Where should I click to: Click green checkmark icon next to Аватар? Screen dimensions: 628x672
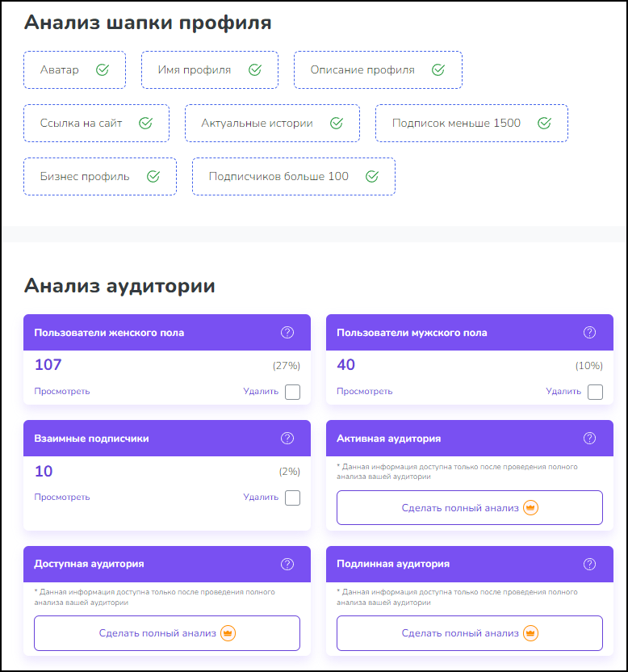pyautogui.click(x=103, y=69)
